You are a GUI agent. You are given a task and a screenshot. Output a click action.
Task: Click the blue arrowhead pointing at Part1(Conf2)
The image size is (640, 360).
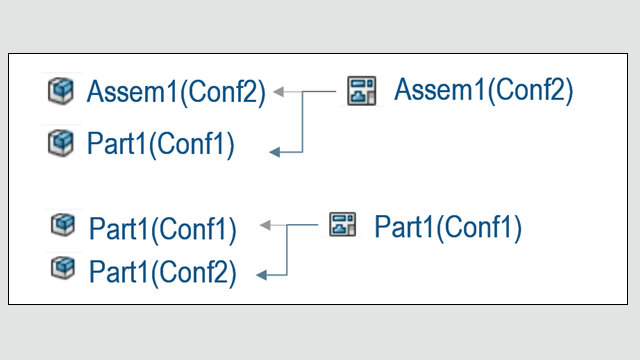click(262, 275)
